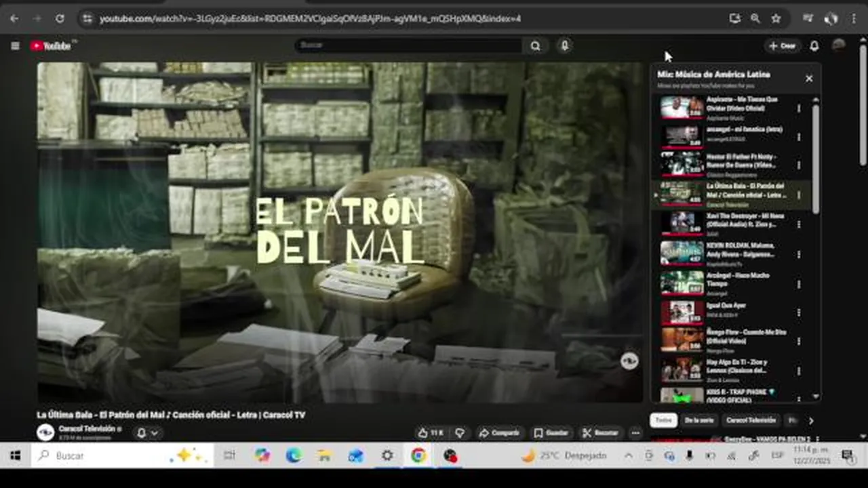
Task: Reload the YouTube page
Action: pos(60,19)
